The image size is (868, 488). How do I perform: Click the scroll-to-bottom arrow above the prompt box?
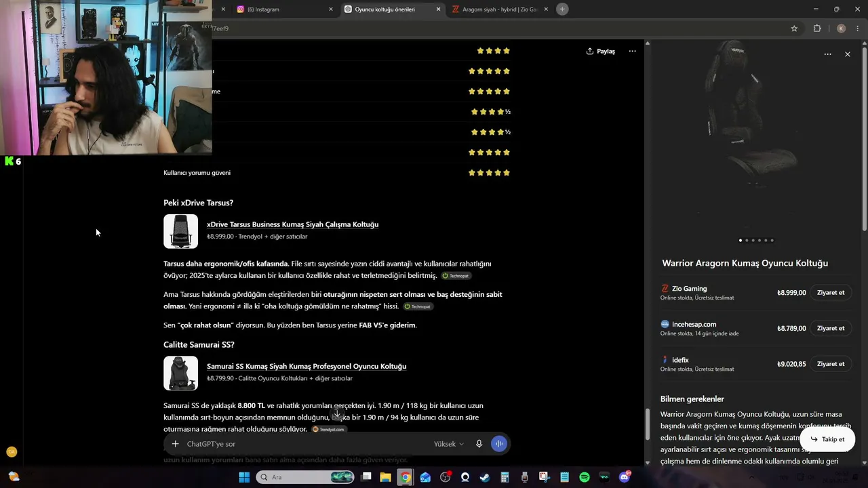pyautogui.click(x=337, y=413)
